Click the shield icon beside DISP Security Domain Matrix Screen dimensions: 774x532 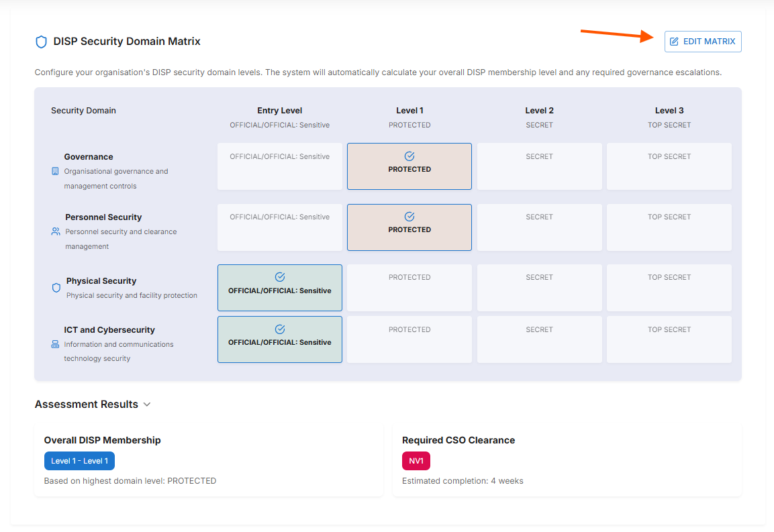coord(41,42)
